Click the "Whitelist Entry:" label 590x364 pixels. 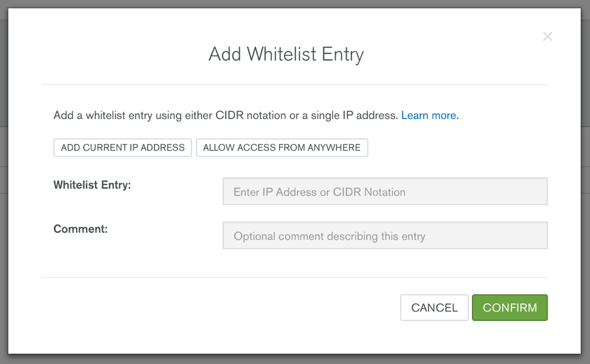click(x=92, y=185)
